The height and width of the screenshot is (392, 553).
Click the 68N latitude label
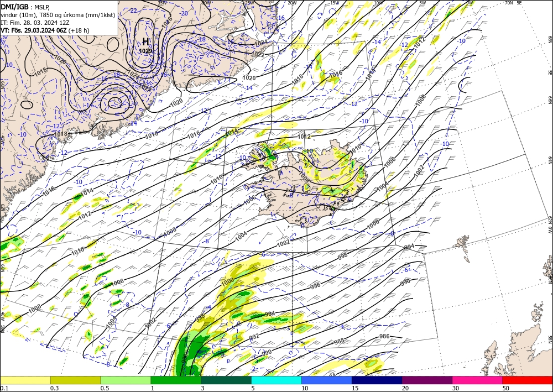click(x=550, y=39)
